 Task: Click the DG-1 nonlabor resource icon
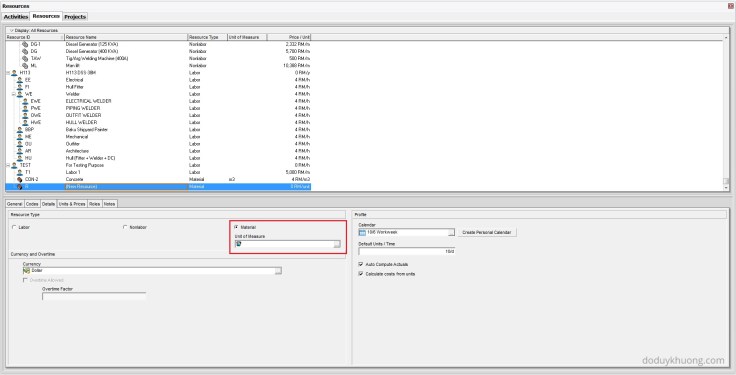click(x=25, y=44)
